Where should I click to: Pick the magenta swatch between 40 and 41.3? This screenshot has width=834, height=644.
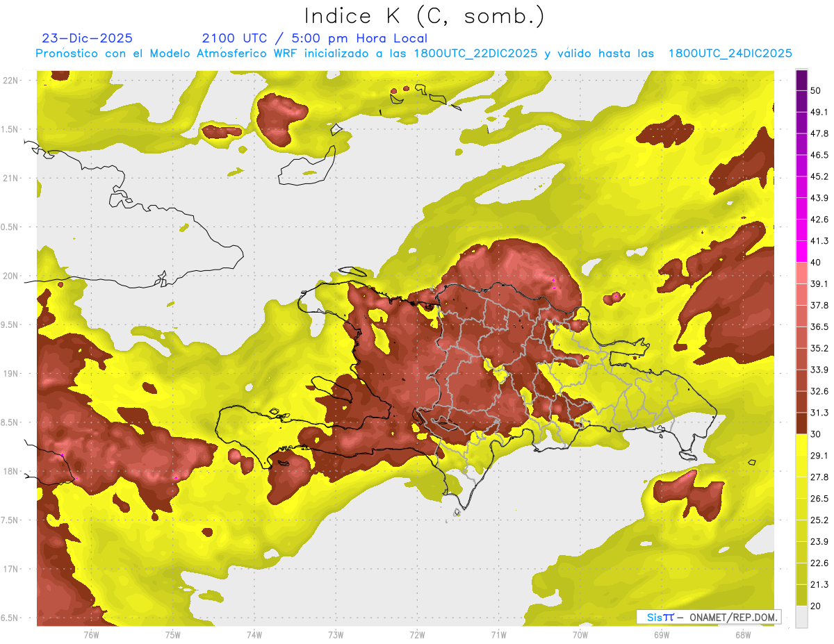tap(801, 251)
